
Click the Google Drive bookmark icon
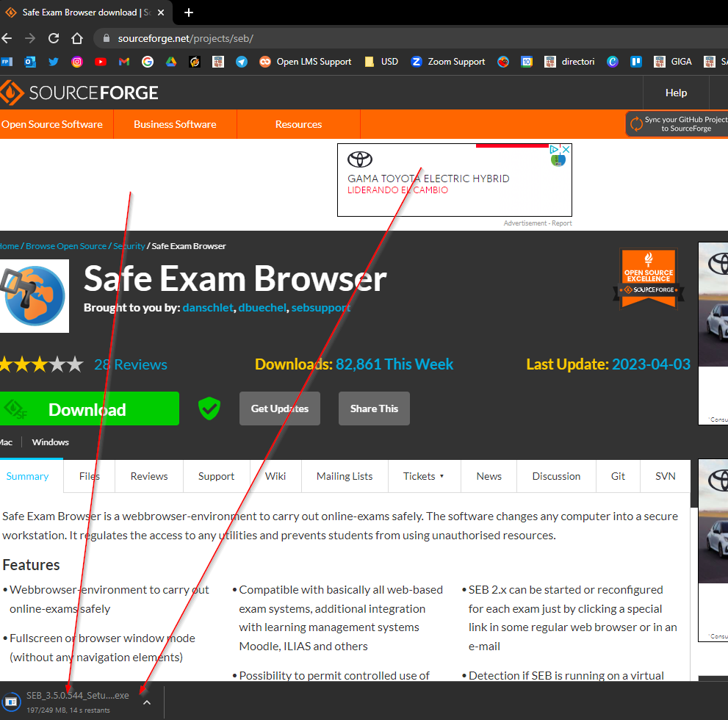click(x=170, y=62)
